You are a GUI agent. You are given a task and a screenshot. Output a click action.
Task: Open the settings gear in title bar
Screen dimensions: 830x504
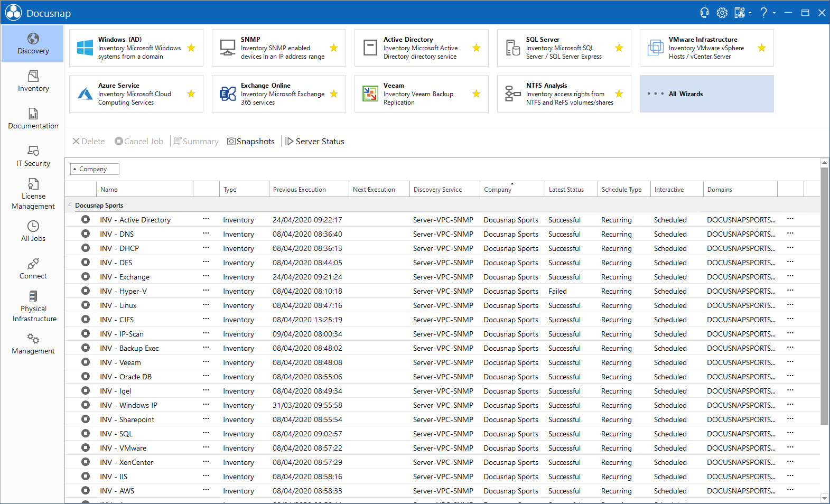click(x=722, y=13)
